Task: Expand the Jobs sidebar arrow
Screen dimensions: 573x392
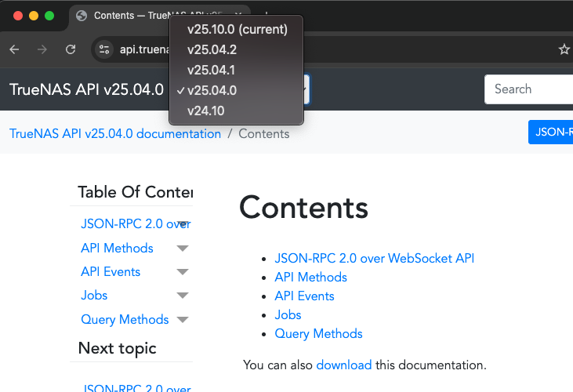Action: click(183, 296)
